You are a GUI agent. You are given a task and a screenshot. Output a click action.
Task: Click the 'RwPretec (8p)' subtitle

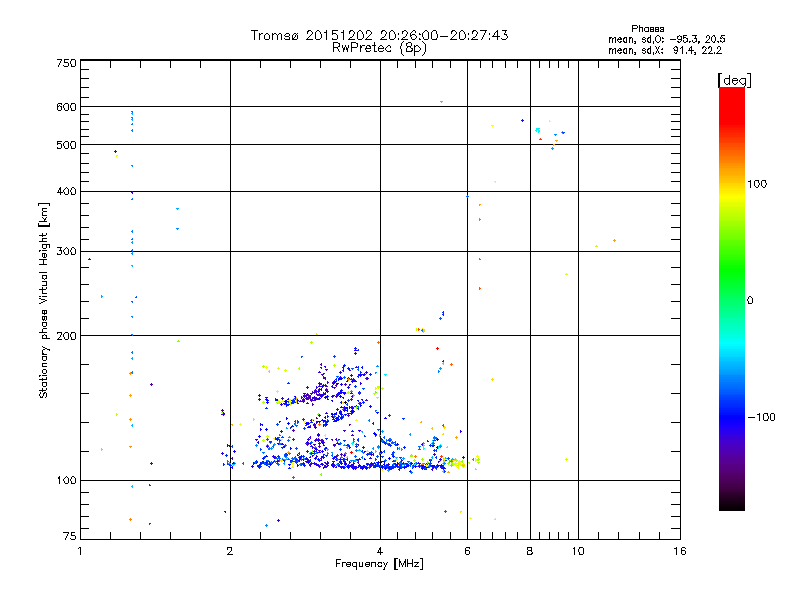point(379,48)
